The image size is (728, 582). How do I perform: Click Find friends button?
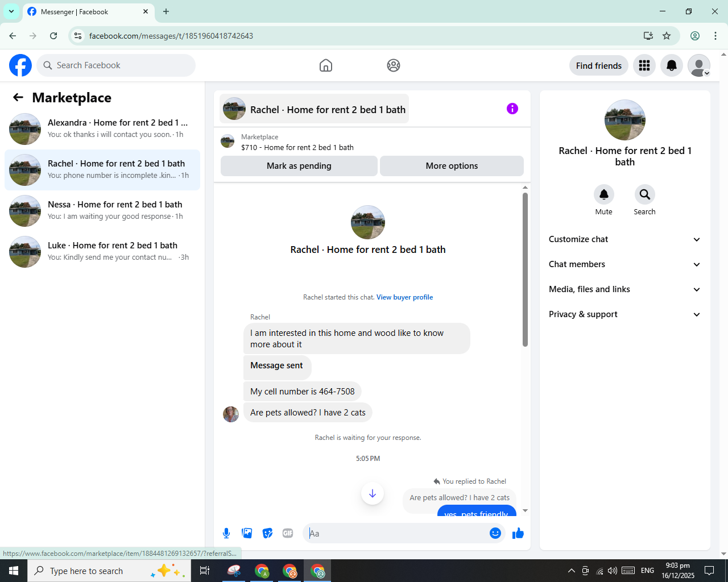coord(599,65)
